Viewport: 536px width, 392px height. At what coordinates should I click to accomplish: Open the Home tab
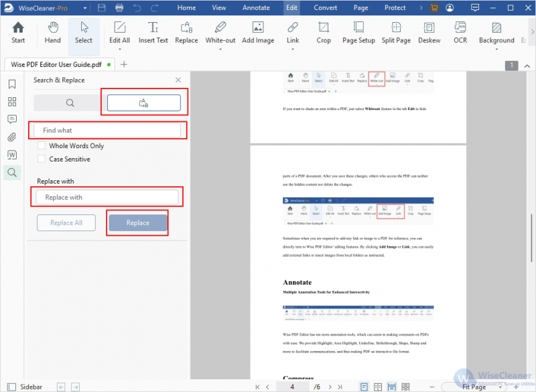coord(186,8)
